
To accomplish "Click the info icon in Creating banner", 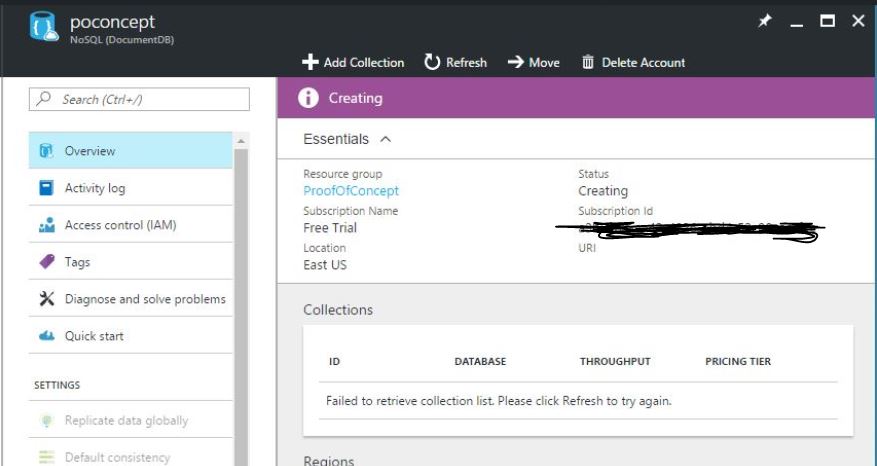I will tap(308, 98).
